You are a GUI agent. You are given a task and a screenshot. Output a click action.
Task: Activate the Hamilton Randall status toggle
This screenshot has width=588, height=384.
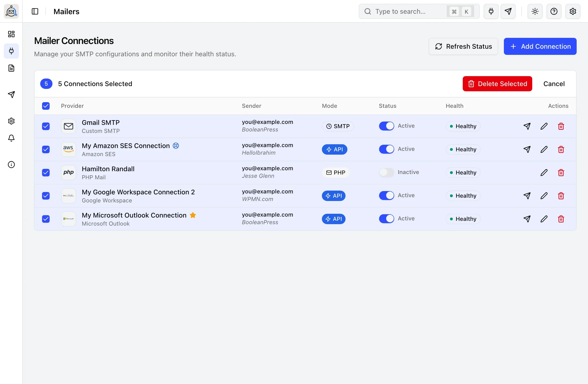pyautogui.click(x=386, y=172)
